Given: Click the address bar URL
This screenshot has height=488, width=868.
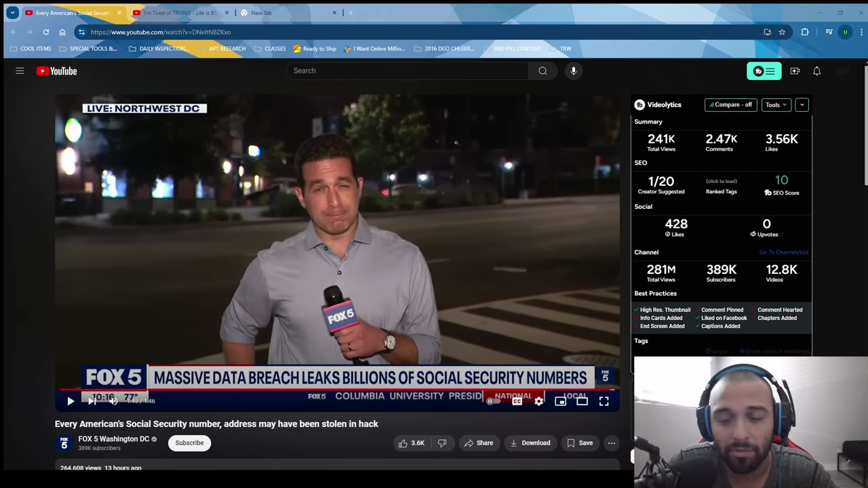Looking at the screenshot, I should [161, 32].
